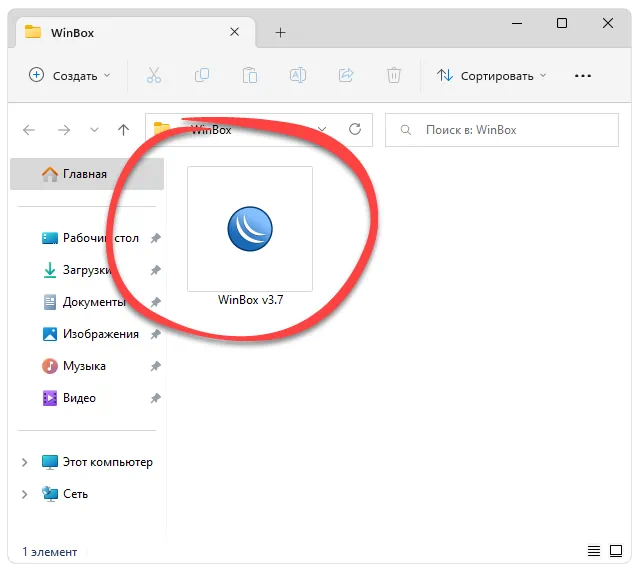Click the search field Поиск в: WinBox
639x573 pixels.
pos(502,130)
